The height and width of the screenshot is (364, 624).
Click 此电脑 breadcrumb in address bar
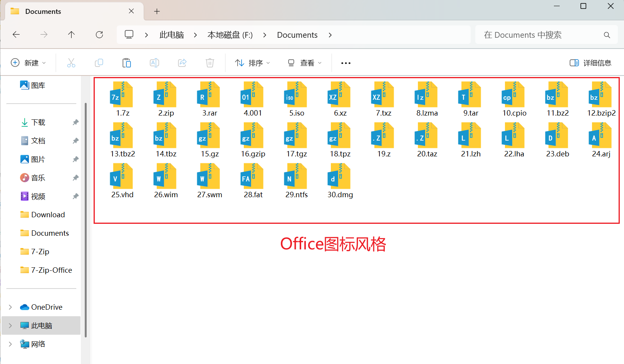(172, 35)
